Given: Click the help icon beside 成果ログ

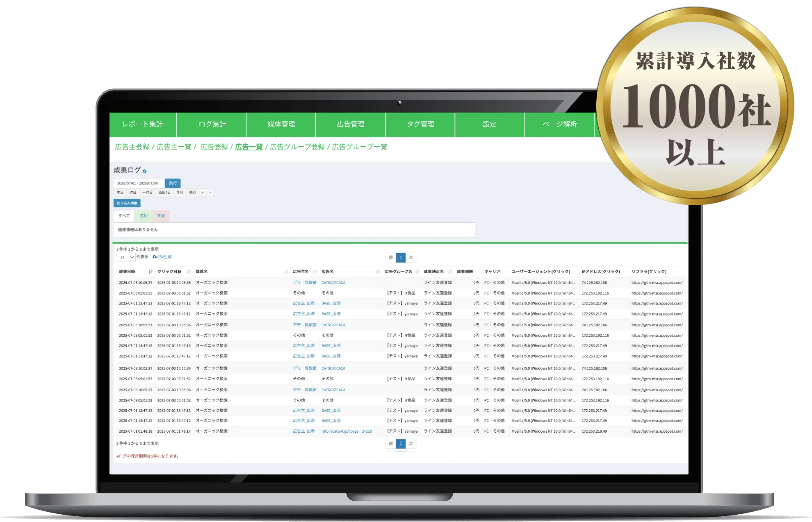Looking at the screenshot, I should coord(144,171).
